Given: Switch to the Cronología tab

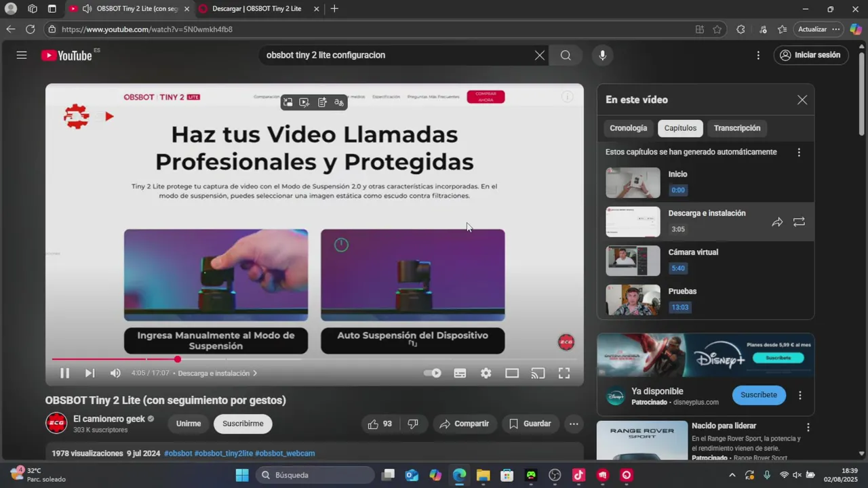Looking at the screenshot, I should tap(628, 128).
